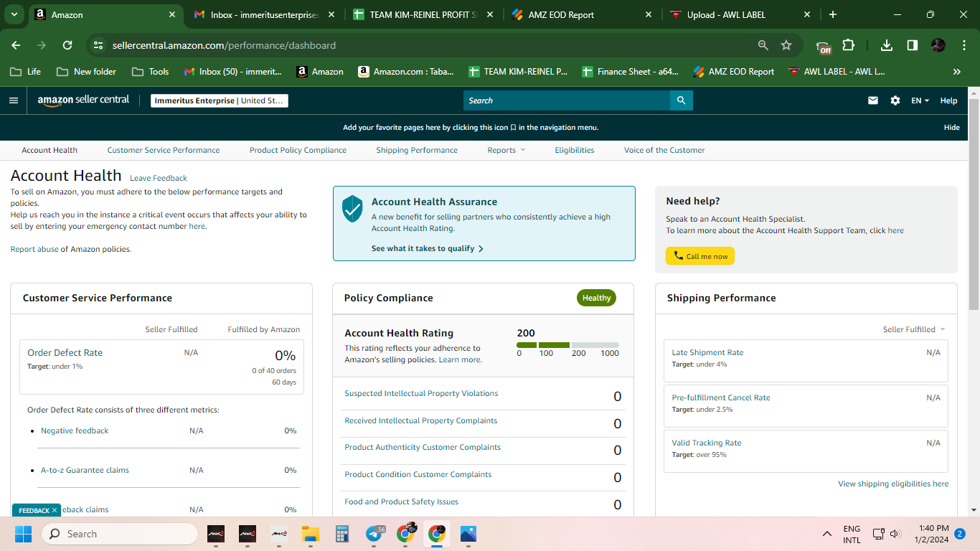Click the Late Shipment Rate link

[707, 352]
